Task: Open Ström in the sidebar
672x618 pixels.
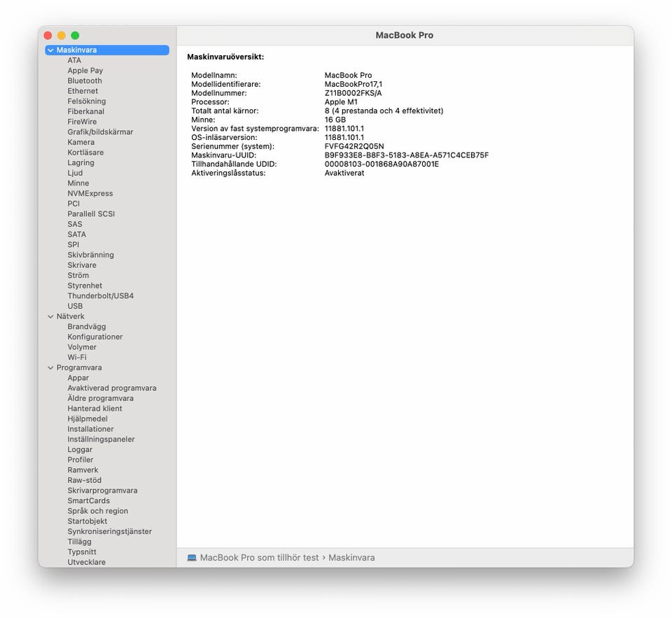Action: coord(78,276)
